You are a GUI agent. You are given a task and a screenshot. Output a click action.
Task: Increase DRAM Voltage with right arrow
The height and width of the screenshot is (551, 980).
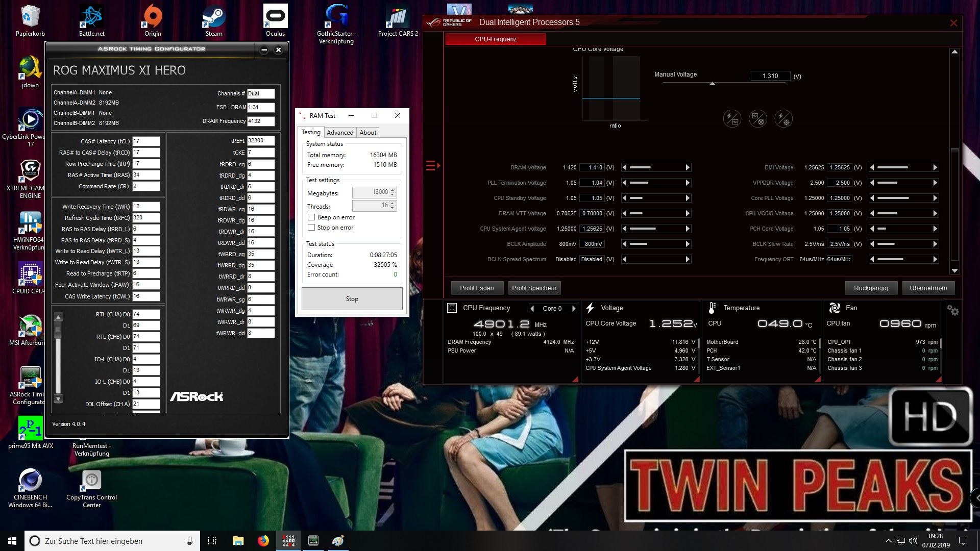(x=688, y=167)
